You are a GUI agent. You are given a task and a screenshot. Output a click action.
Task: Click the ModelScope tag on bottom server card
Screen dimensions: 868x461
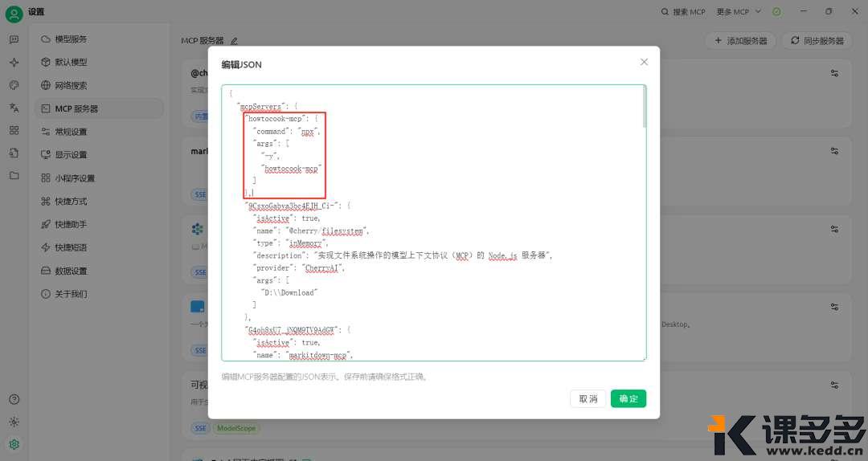236,428
